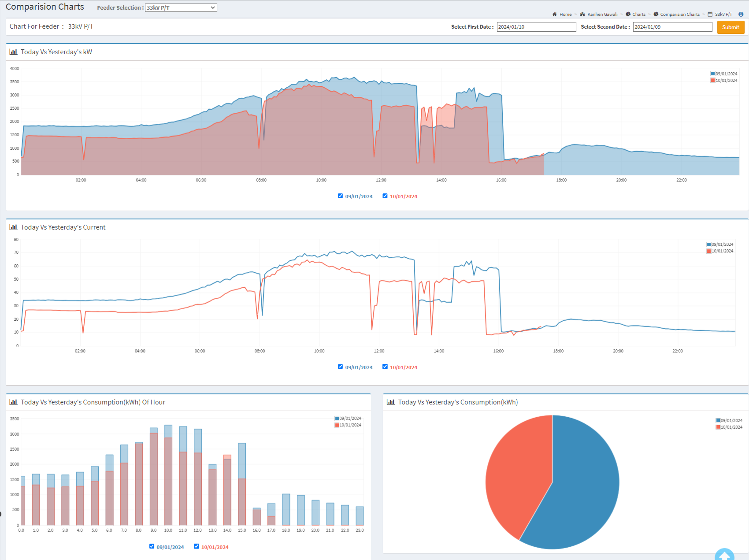Click the 'Today Vs Yesterday's Current' panel title
Image resolution: width=749 pixels, height=560 pixels.
(63, 227)
